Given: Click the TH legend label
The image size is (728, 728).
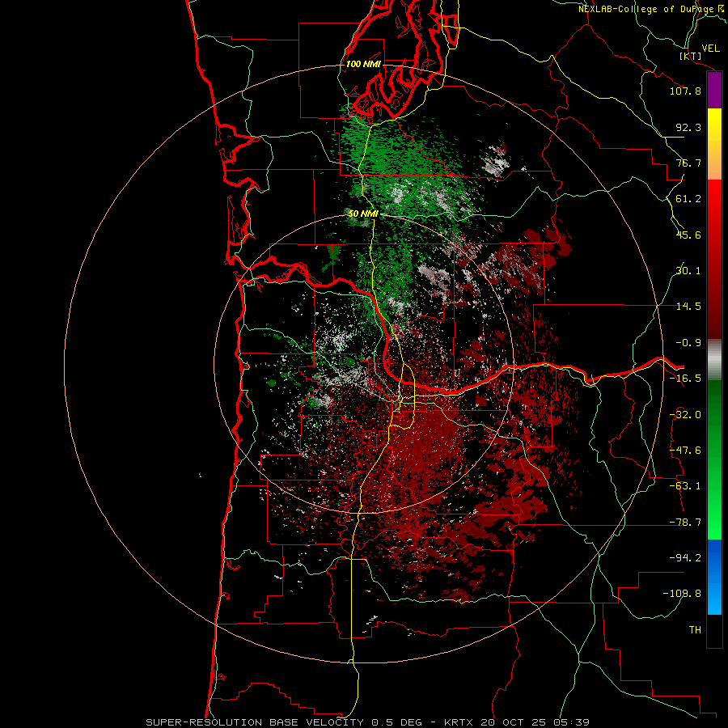Looking at the screenshot, I should 695,630.
